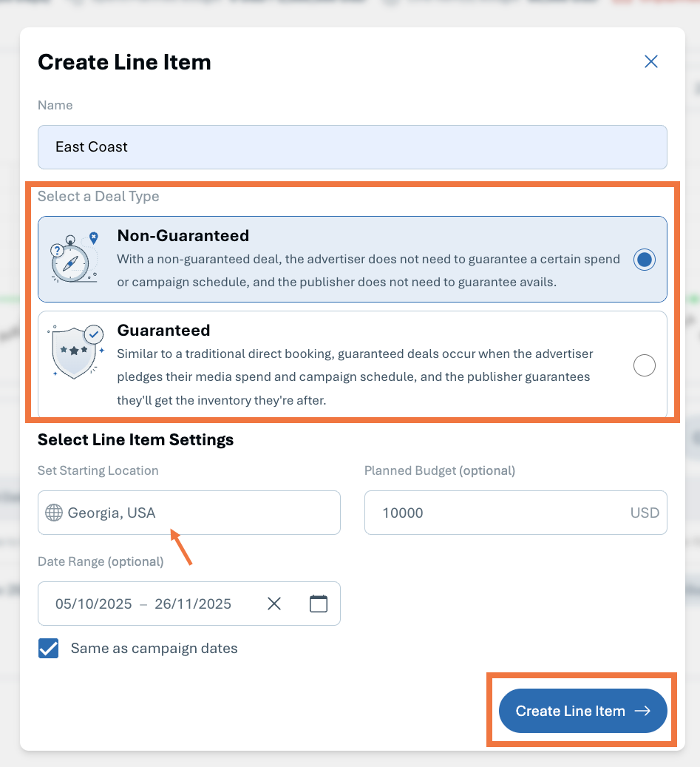
Task: Open the Set Starting Location field
Action: tap(189, 513)
